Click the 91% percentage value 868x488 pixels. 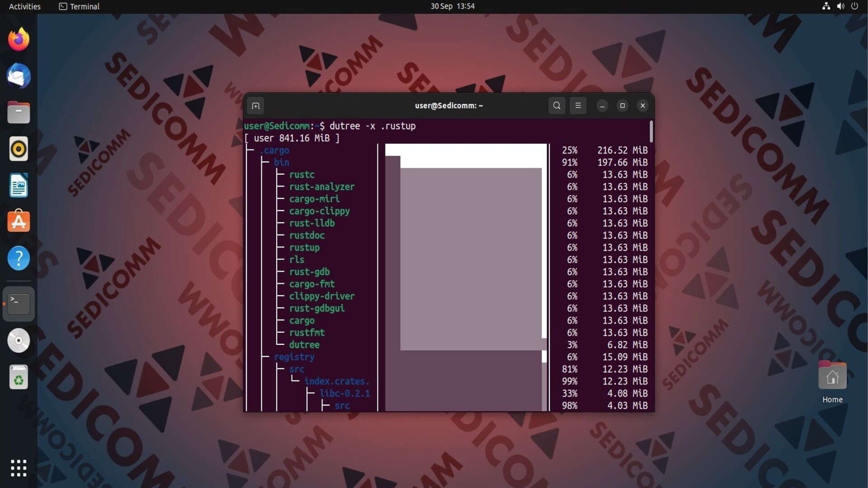[570, 162]
